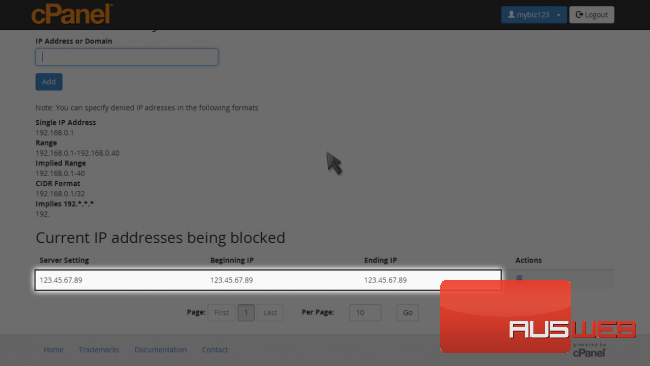Open the mybiz123 user account dropdown
Viewport: 650px width, 366px height.
tap(534, 15)
